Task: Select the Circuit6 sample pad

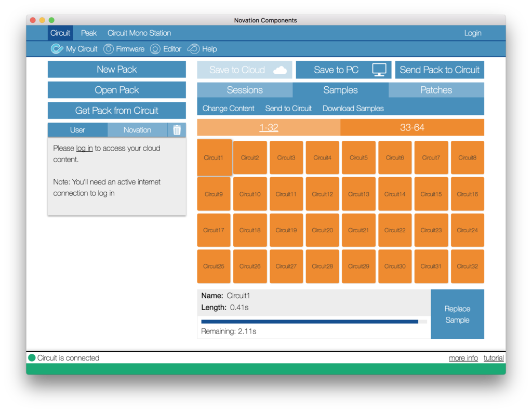Action: tap(395, 158)
